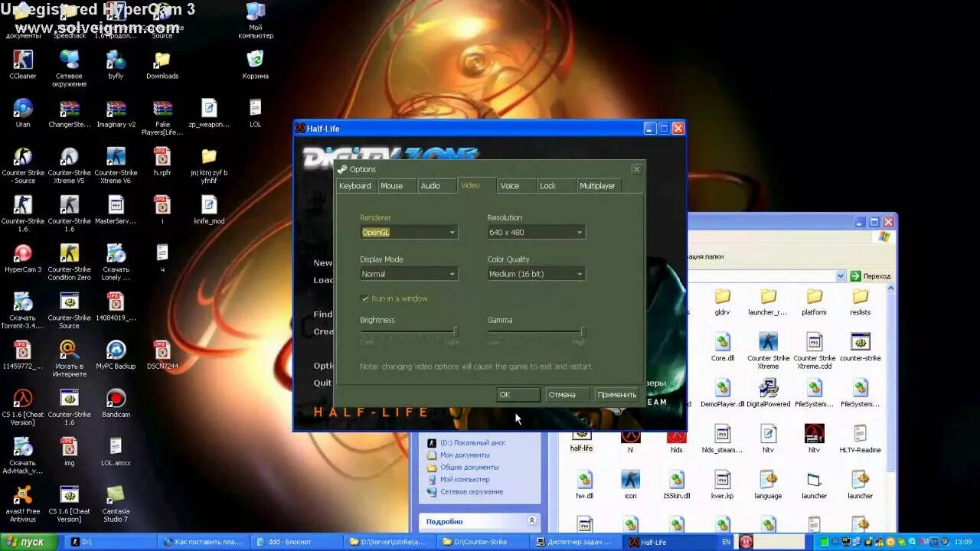The width and height of the screenshot is (980, 551).
Task: Confirm options with the OK button
Action: click(x=518, y=395)
